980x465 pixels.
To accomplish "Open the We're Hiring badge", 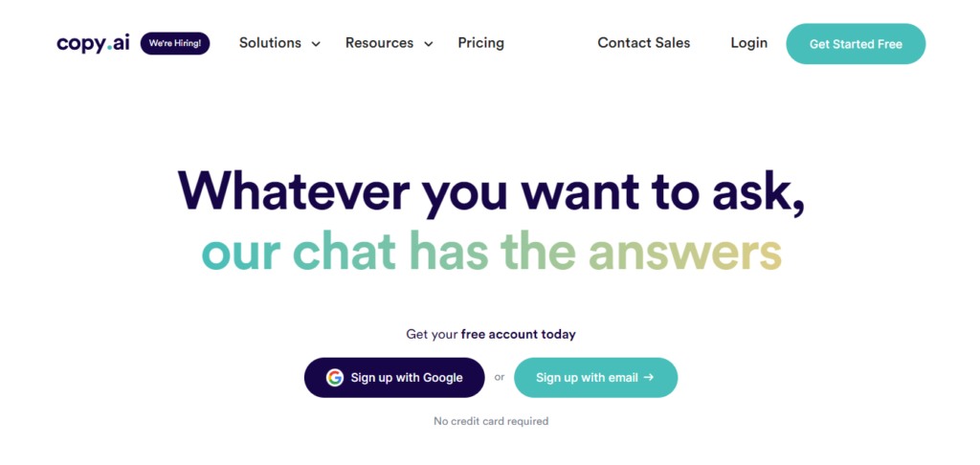I will click(175, 44).
